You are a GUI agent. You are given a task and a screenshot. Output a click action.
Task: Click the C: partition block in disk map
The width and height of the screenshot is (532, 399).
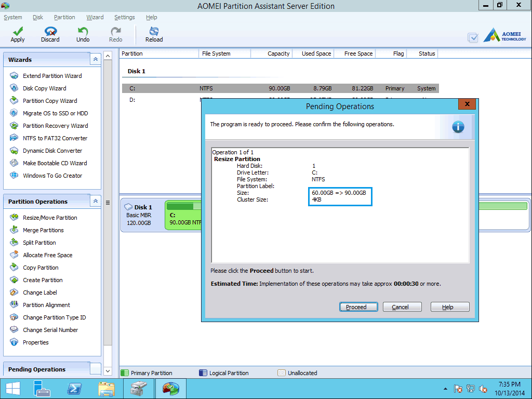point(183,215)
